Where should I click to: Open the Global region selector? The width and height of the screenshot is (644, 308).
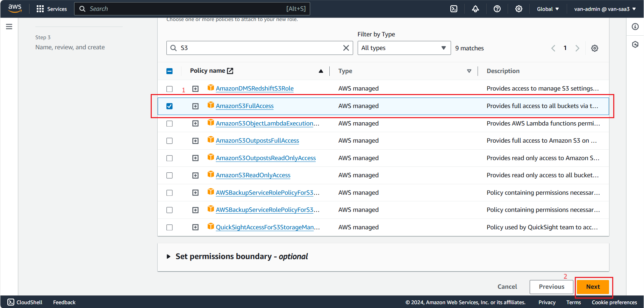click(x=548, y=9)
